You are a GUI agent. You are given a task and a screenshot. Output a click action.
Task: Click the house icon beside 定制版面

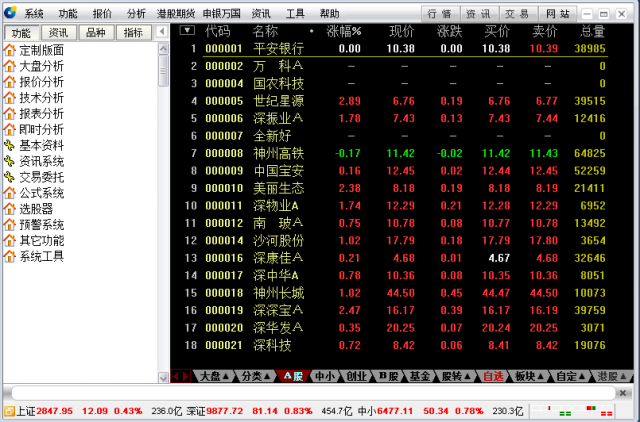point(10,50)
